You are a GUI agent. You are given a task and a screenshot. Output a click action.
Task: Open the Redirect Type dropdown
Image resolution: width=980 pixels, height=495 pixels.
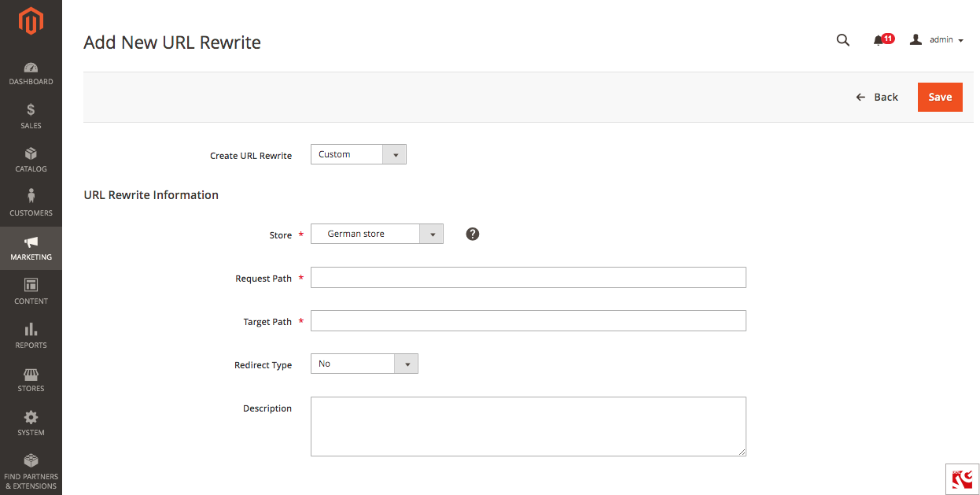(x=364, y=364)
